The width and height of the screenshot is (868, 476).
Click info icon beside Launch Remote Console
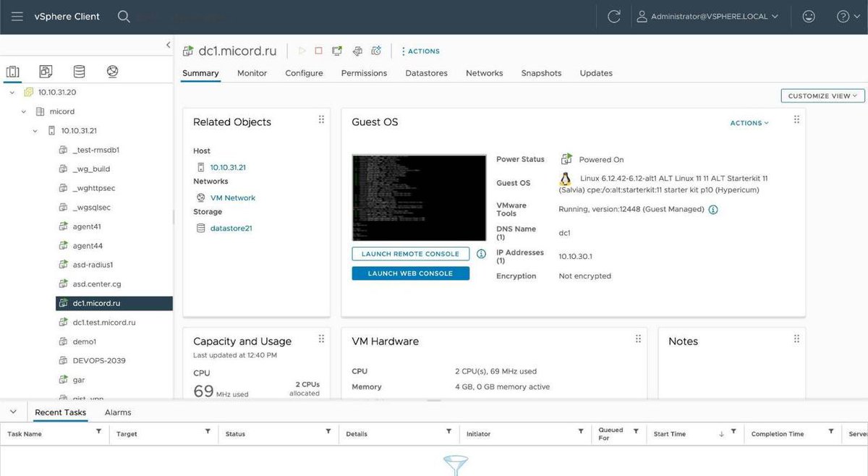pyautogui.click(x=481, y=254)
